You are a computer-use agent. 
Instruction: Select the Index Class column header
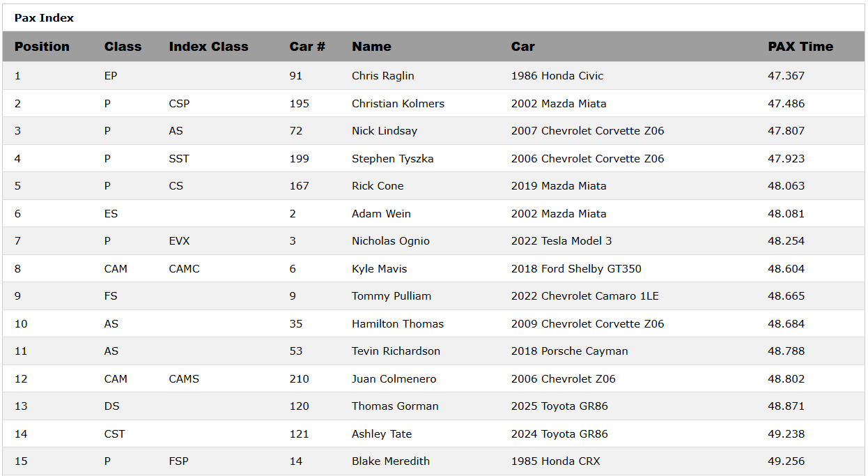[208, 47]
